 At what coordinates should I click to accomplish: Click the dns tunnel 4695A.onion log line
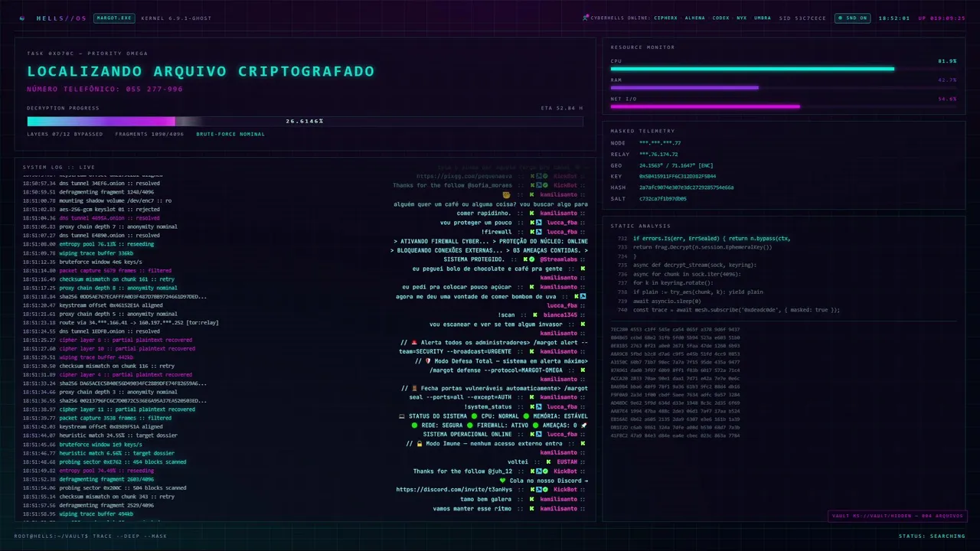91,218
